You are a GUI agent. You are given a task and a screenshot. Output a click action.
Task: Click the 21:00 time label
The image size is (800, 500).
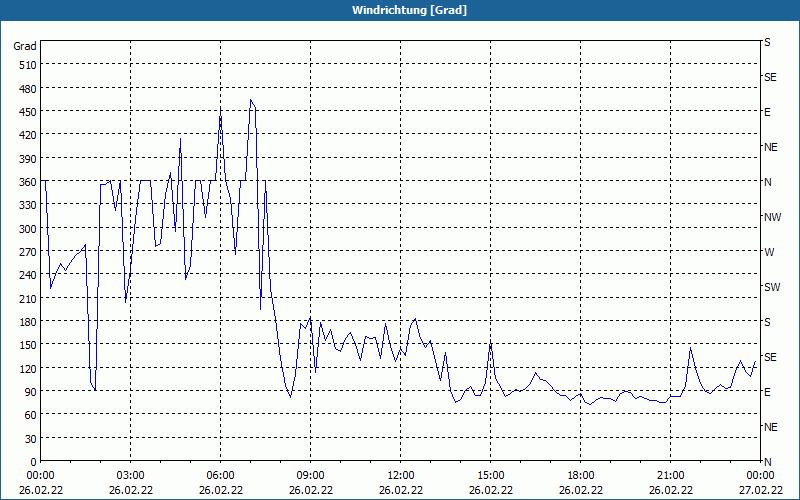click(x=670, y=476)
